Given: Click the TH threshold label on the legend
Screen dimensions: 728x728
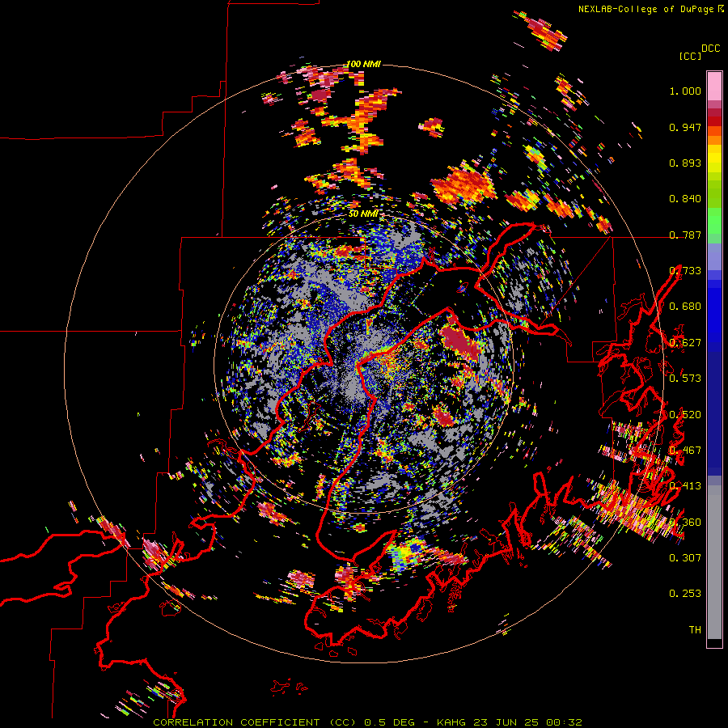Looking at the screenshot, I should coord(695,630).
